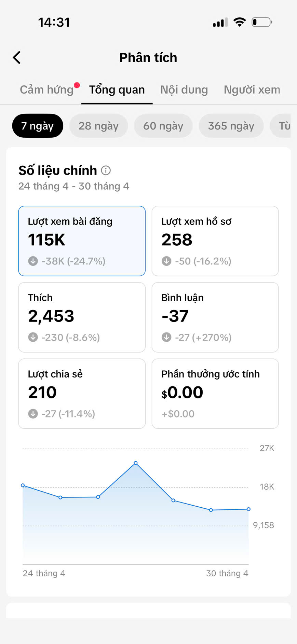Switch to the Cảm hứng tab
Viewport: 297px width, 644px height.
47,90
